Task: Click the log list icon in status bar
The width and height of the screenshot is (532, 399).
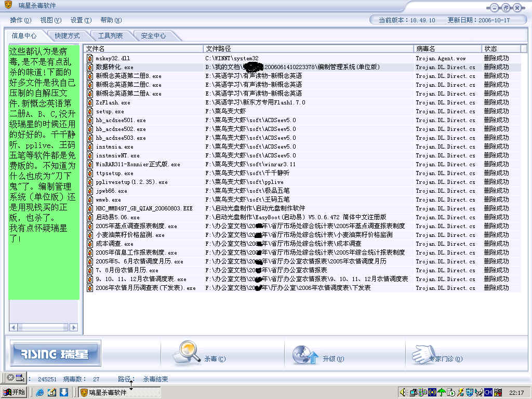Action: (20, 377)
